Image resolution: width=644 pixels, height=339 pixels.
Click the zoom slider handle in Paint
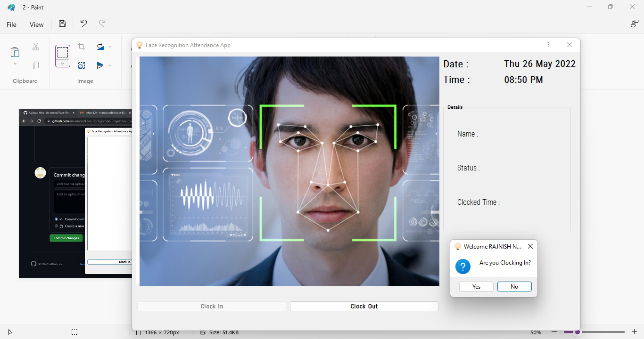(577, 332)
